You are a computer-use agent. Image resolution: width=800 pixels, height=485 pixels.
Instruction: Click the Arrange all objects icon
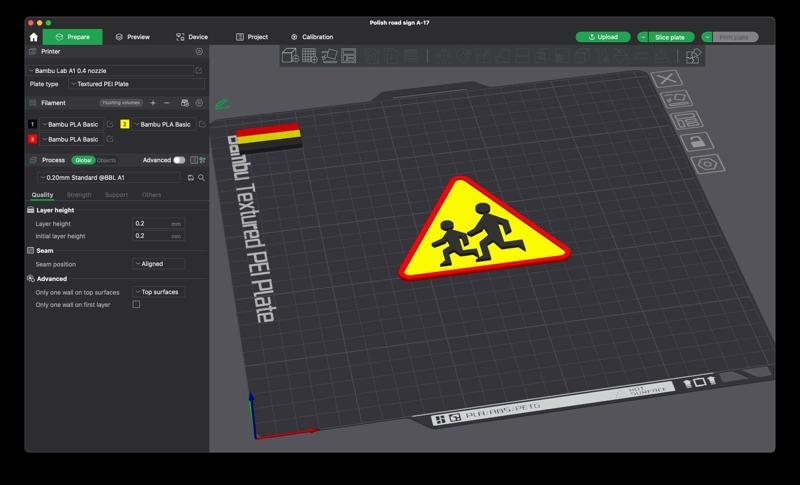pos(349,55)
